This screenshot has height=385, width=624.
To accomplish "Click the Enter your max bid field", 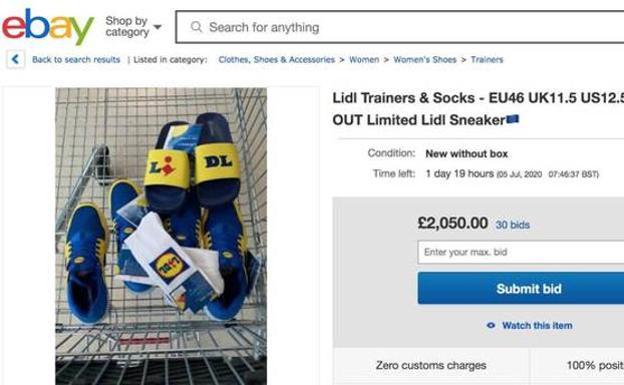I will pos(521,252).
